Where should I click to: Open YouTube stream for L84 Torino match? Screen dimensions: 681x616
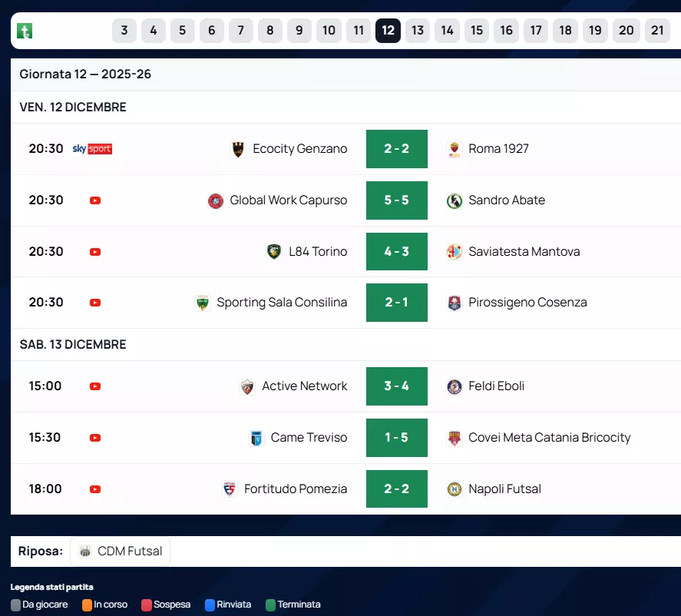pyautogui.click(x=95, y=252)
